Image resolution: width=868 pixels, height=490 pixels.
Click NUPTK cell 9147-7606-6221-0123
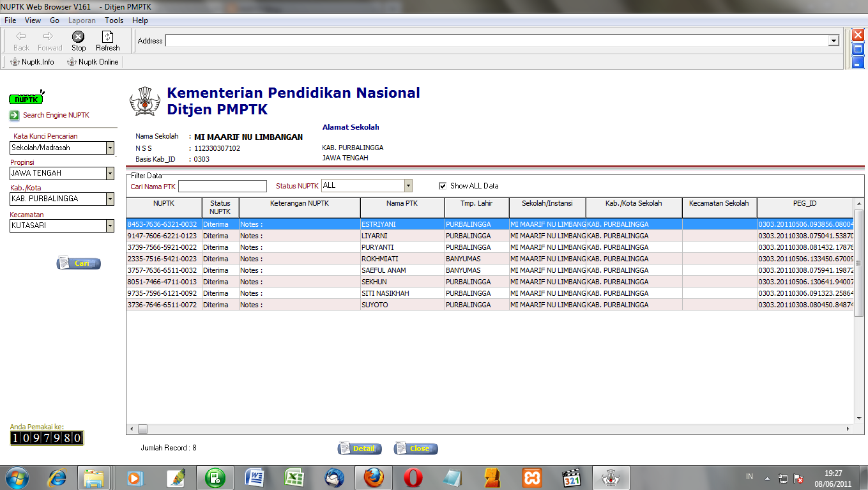click(164, 236)
